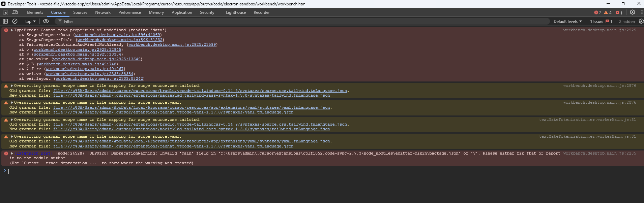This screenshot has width=644, height=203.
Task: Open console settings gear beside 2 hidden
Action: (x=641, y=21)
